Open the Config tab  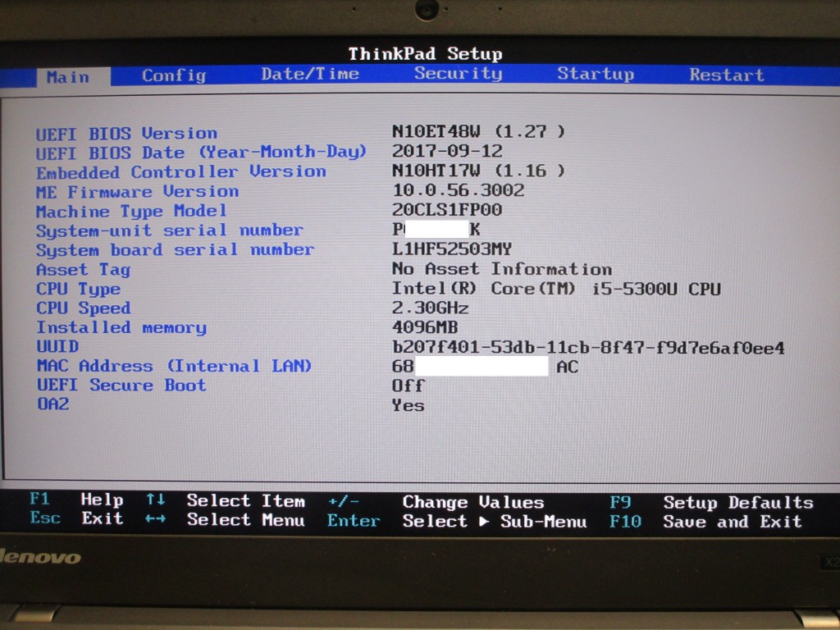pyautogui.click(x=174, y=75)
